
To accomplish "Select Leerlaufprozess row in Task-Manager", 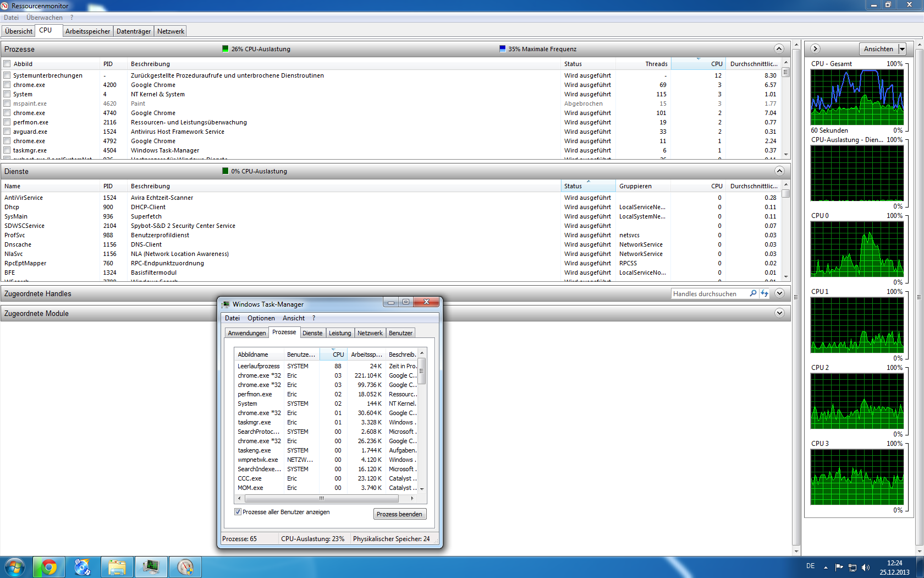I will pos(326,366).
